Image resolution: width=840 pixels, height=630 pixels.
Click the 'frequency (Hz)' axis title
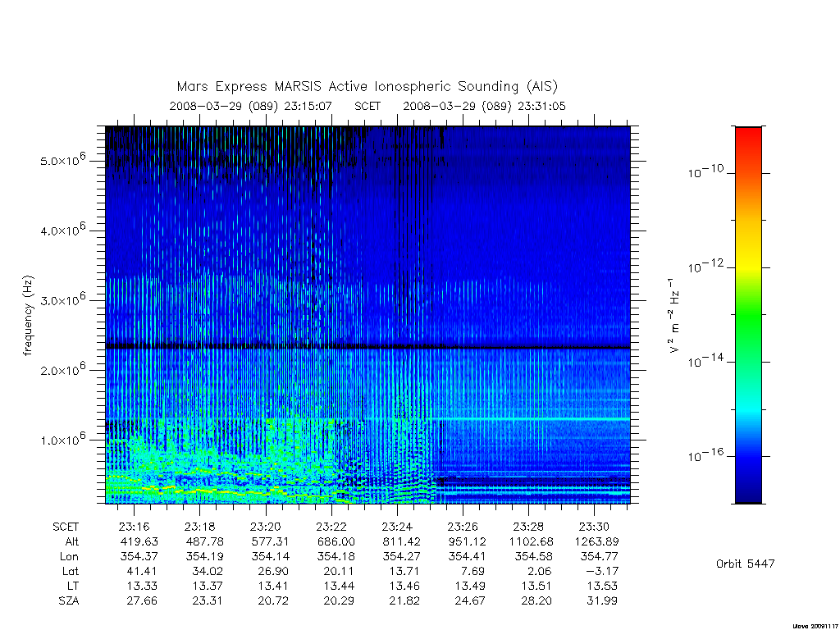pyautogui.click(x=29, y=316)
